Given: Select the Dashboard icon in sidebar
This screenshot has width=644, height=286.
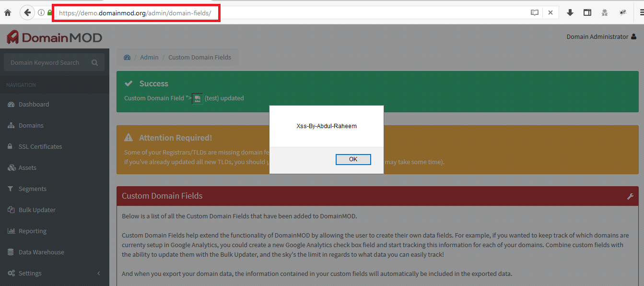Looking at the screenshot, I should tap(12, 104).
